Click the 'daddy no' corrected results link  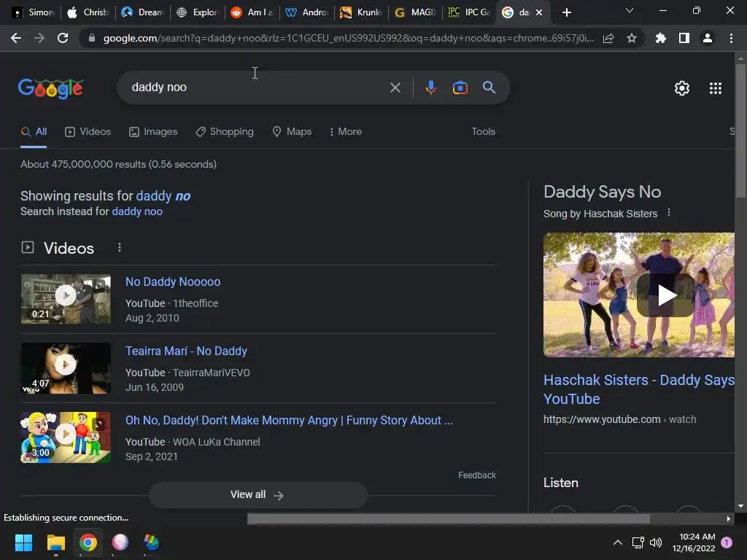click(x=163, y=196)
